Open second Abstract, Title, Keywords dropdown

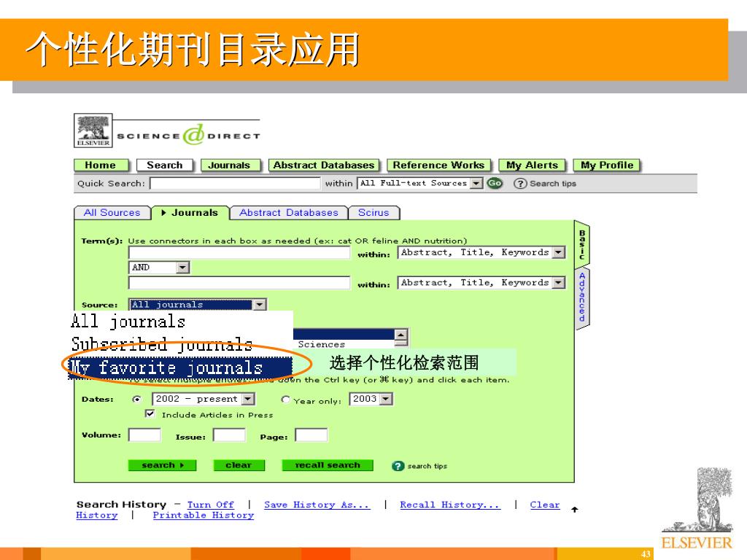[481, 283]
